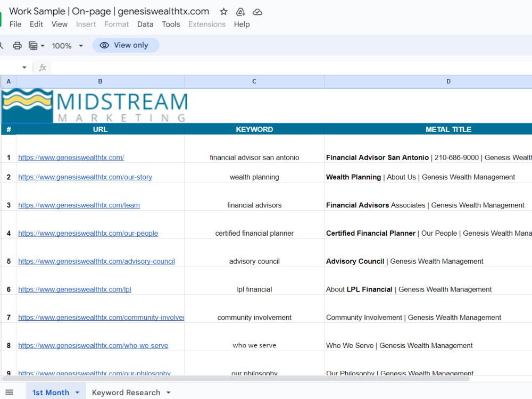The image size is (532, 399).
Task: Star the document with the star icon
Action: pyautogui.click(x=223, y=12)
